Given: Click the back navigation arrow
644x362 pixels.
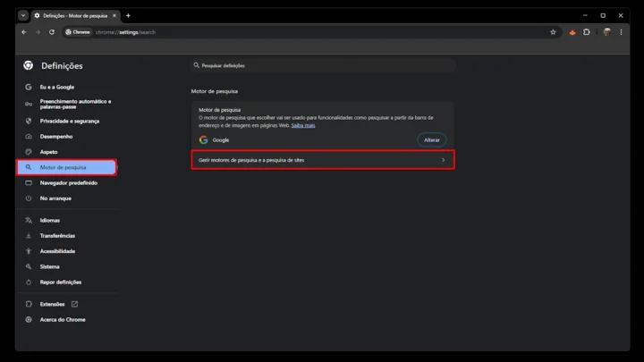Looking at the screenshot, I should (x=24, y=32).
